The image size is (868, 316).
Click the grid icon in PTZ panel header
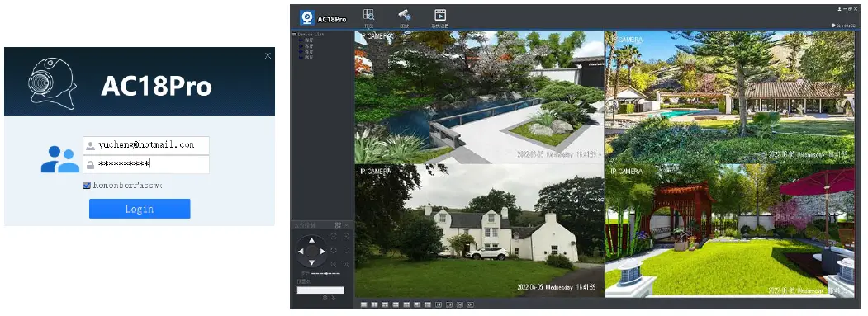(338, 225)
